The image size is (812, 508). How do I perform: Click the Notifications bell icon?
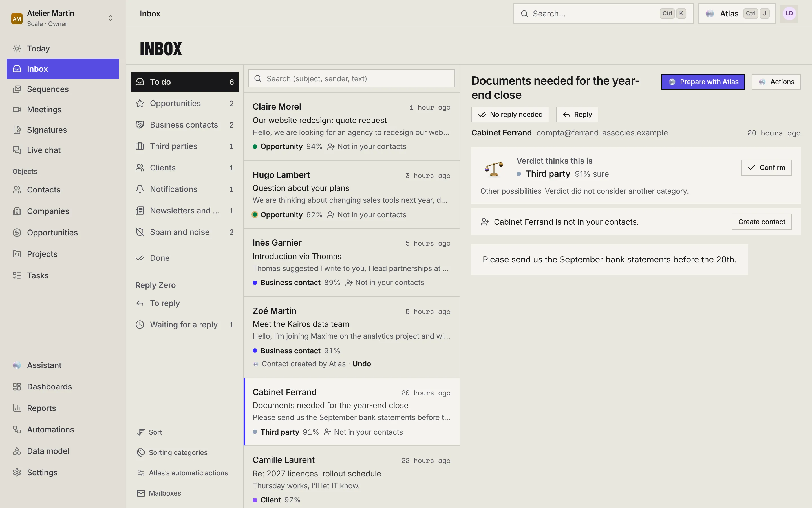click(x=140, y=189)
